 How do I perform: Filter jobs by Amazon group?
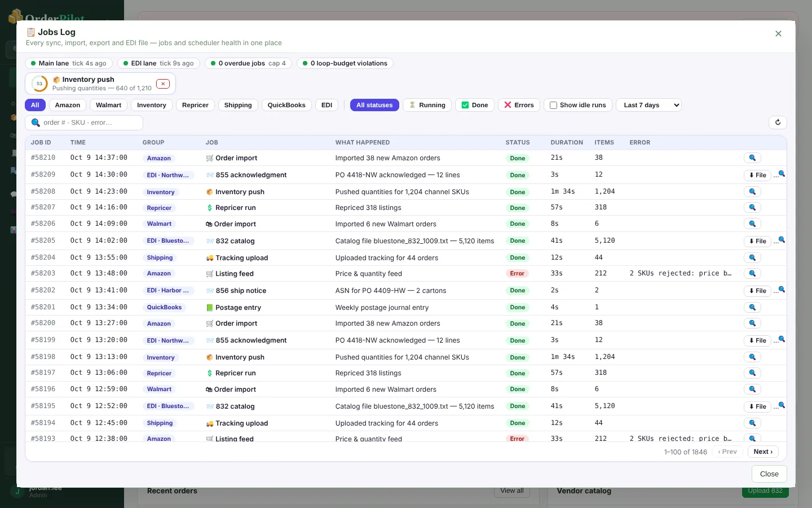click(x=68, y=105)
